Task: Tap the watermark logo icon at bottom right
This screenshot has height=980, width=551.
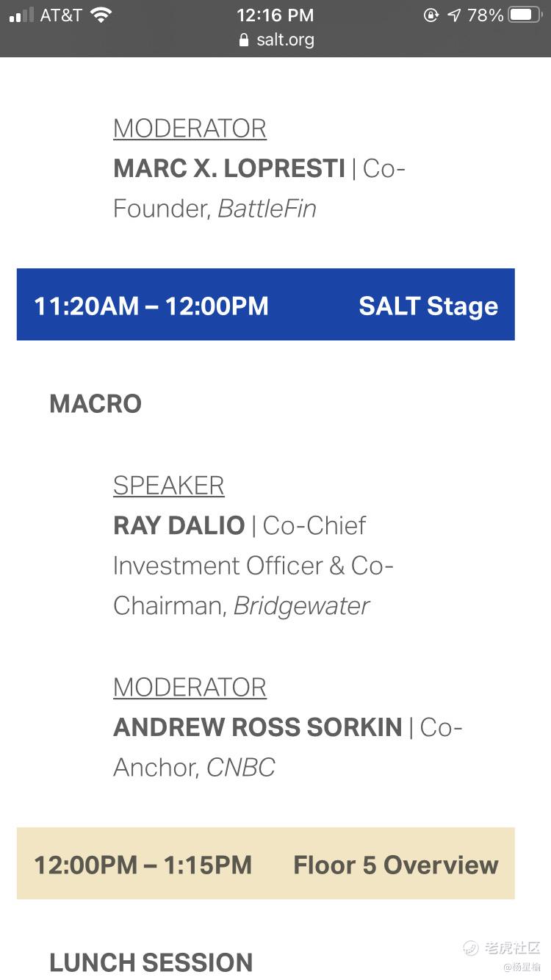Action: (x=471, y=948)
